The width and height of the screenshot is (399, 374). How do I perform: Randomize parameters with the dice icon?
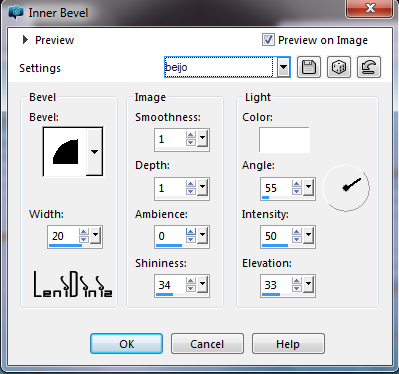pyautogui.click(x=339, y=67)
